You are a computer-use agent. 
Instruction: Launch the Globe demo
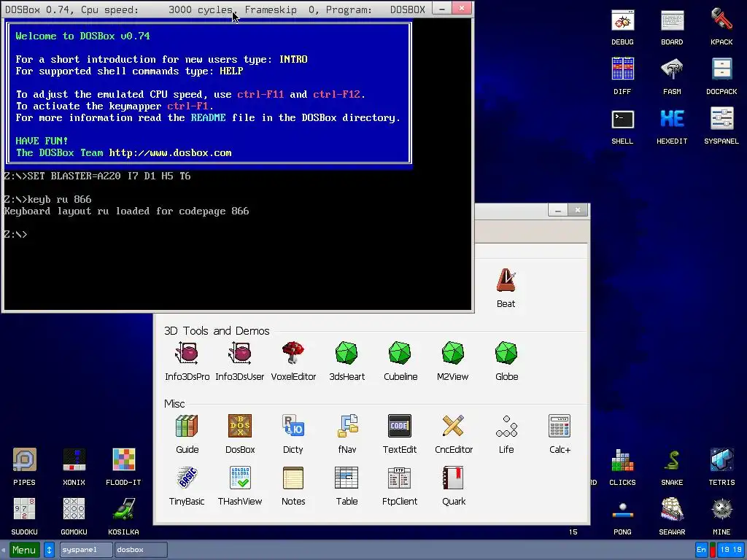pos(506,361)
